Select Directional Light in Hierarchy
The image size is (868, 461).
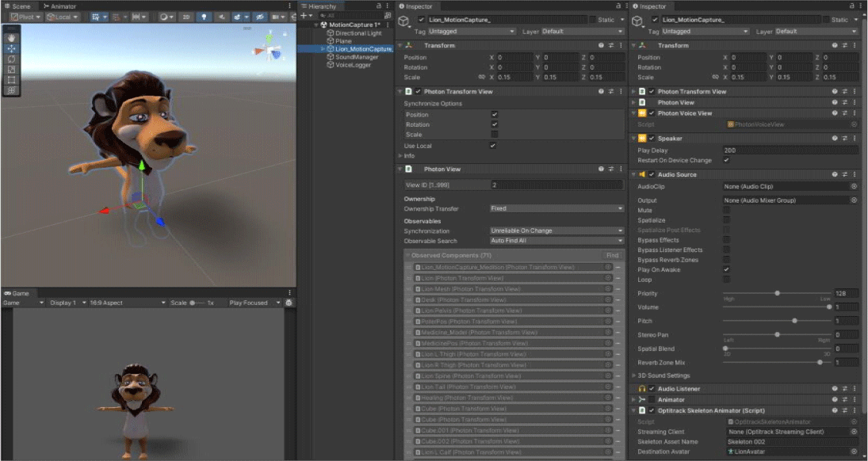[358, 33]
